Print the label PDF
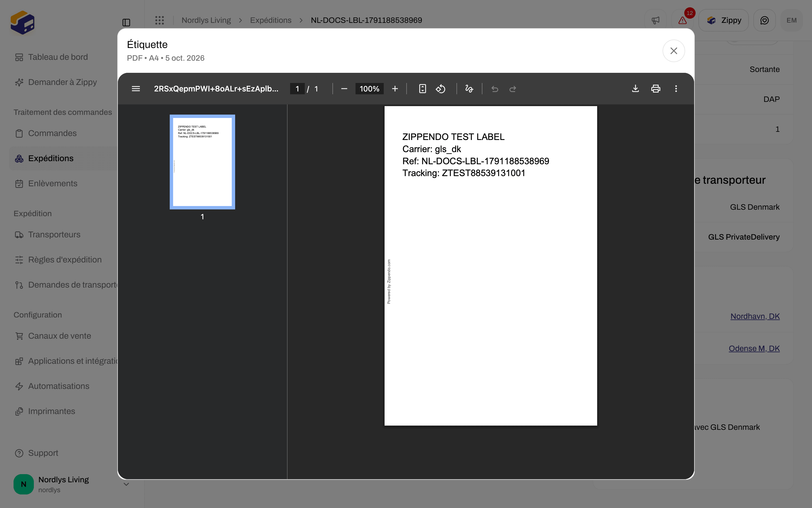 pyautogui.click(x=656, y=89)
